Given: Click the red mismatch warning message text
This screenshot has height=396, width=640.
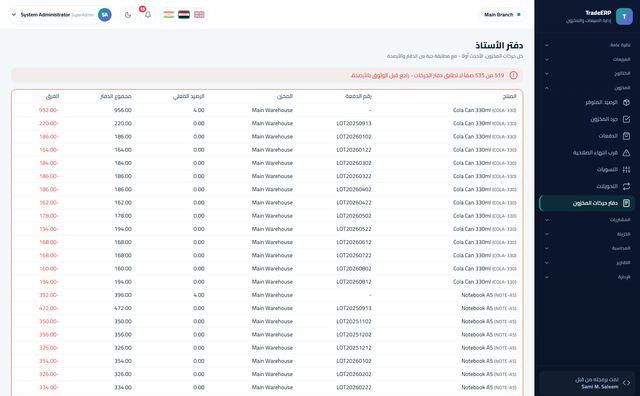Looking at the screenshot, I should coord(427,76).
